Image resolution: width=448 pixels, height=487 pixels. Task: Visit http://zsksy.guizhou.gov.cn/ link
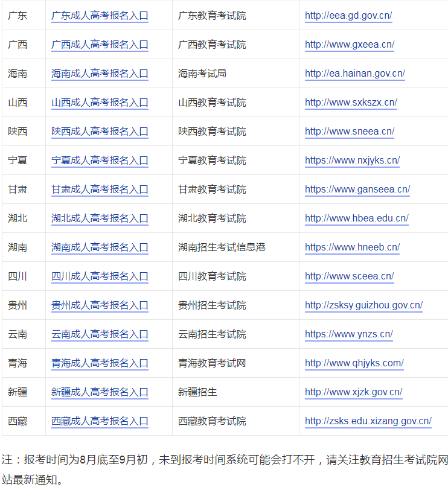363,305
